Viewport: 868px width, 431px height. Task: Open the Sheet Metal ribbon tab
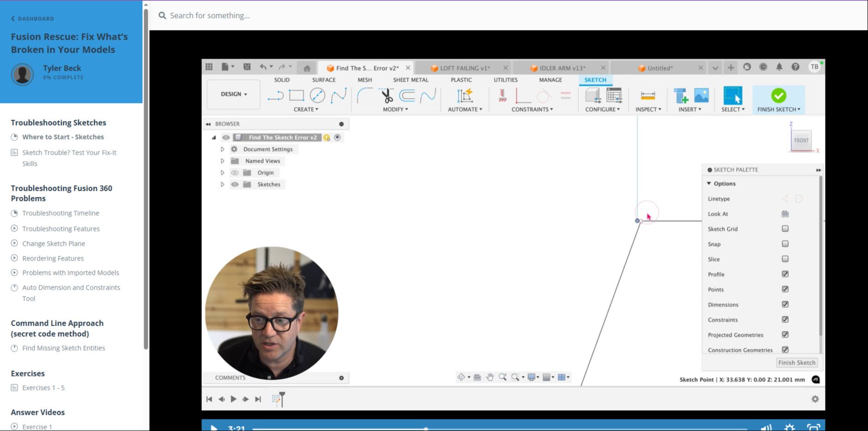(x=411, y=80)
